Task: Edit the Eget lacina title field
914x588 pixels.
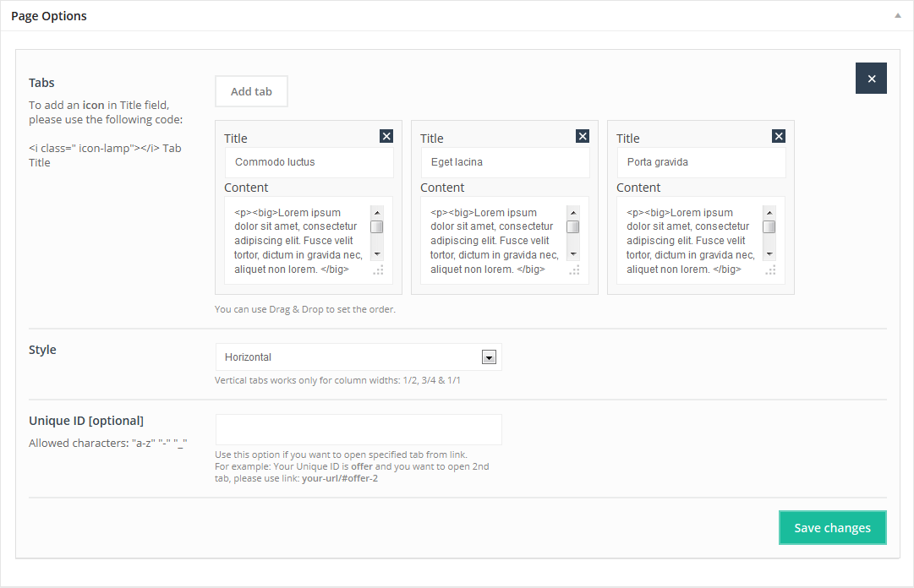Action: click(x=505, y=162)
